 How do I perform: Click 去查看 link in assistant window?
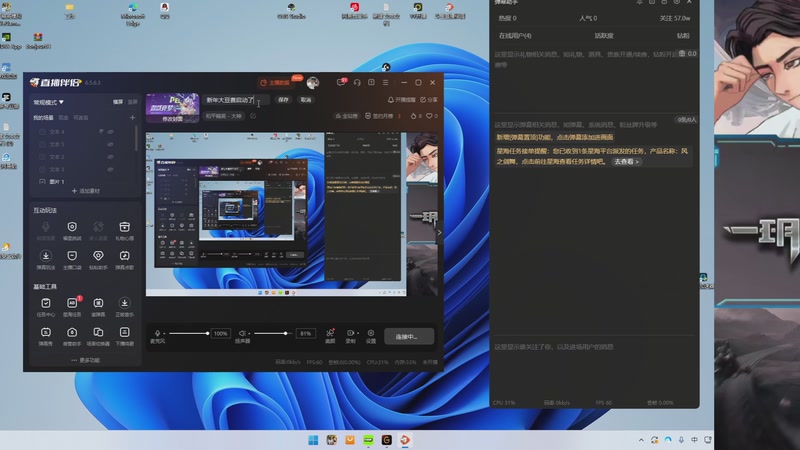pyautogui.click(x=626, y=162)
